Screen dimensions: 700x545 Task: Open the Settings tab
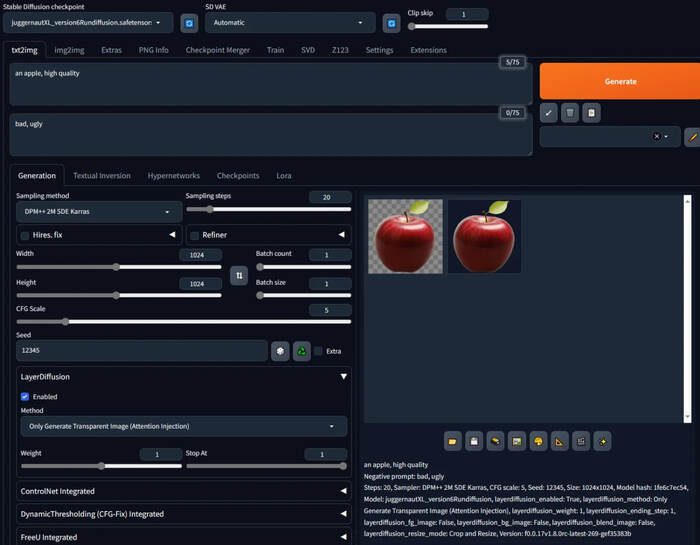(x=379, y=50)
